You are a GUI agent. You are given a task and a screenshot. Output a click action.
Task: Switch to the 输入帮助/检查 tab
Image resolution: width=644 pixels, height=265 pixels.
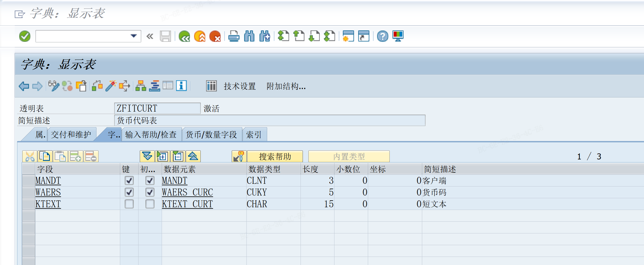[151, 134]
